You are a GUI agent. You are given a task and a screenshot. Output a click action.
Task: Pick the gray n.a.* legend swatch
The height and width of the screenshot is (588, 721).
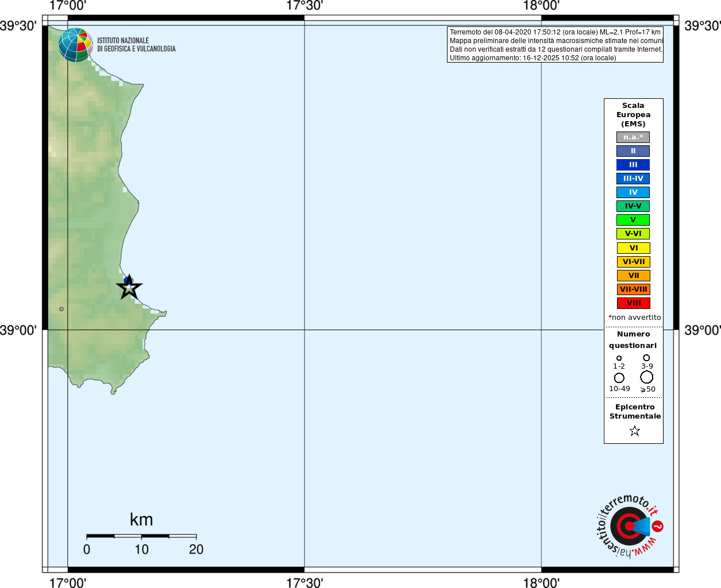(x=633, y=137)
